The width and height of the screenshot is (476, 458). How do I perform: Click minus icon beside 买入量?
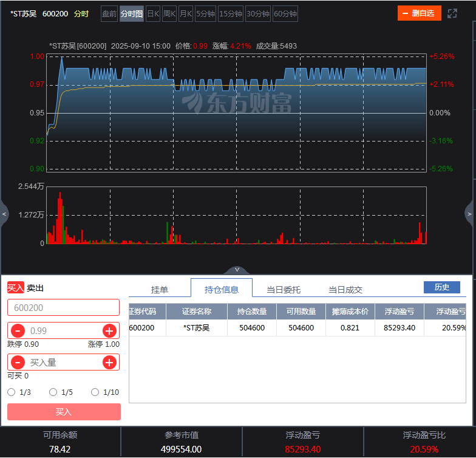pos(18,362)
